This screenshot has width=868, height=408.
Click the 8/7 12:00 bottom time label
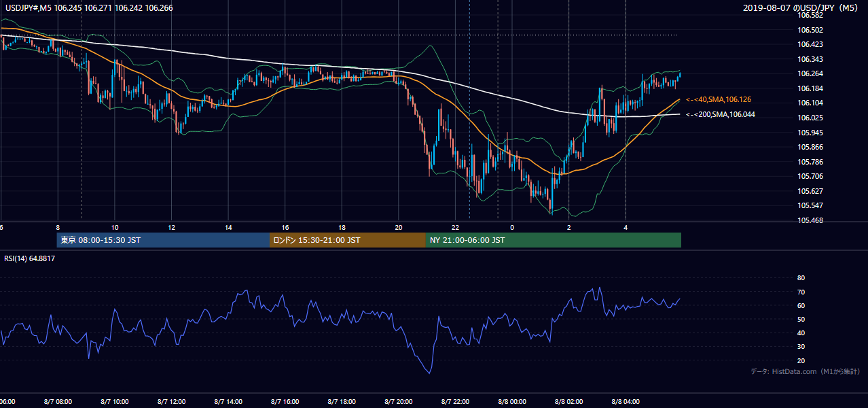coord(172,402)
